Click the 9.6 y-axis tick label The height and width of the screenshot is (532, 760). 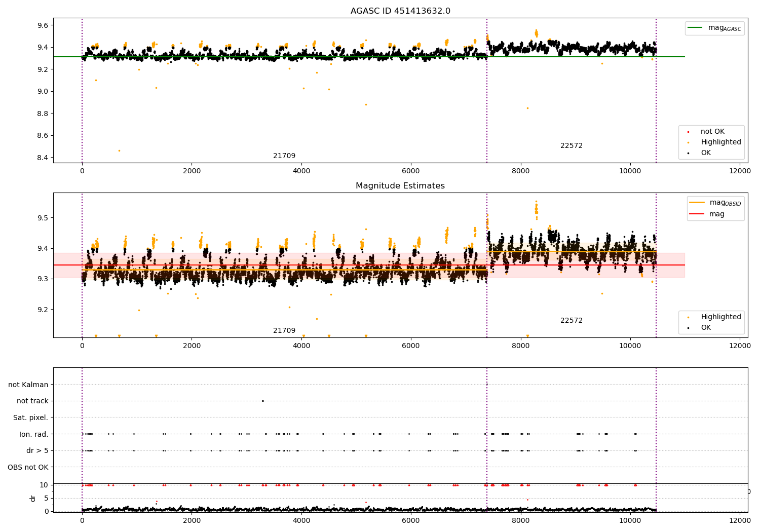43,25
